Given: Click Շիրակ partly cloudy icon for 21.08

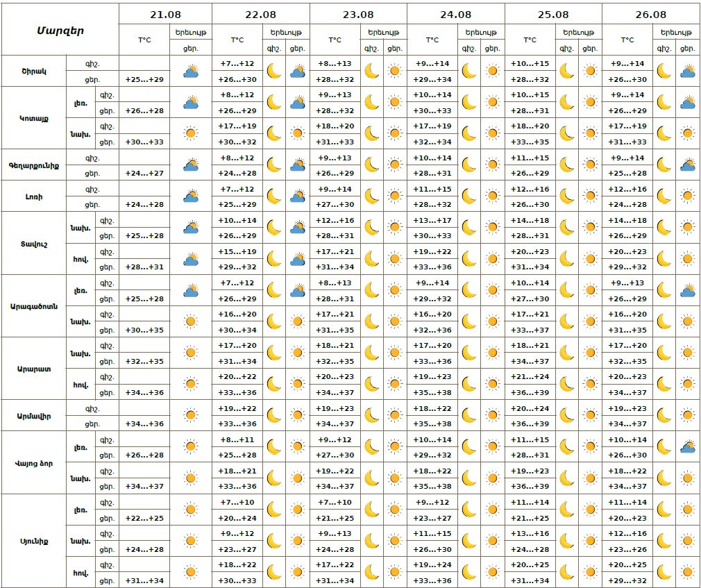Looking at the screenshot, I should click(191, 71).
